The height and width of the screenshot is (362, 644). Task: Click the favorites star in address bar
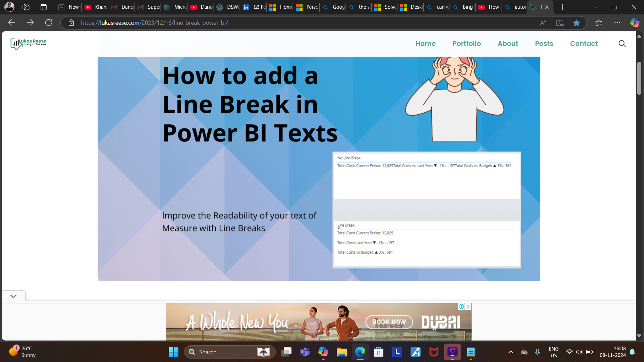pyautogui.click(x=576, y=23)
